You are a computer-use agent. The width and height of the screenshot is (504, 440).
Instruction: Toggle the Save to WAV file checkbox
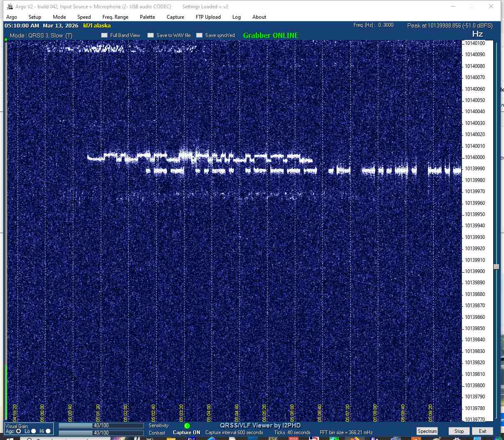[x=151, y=35]
